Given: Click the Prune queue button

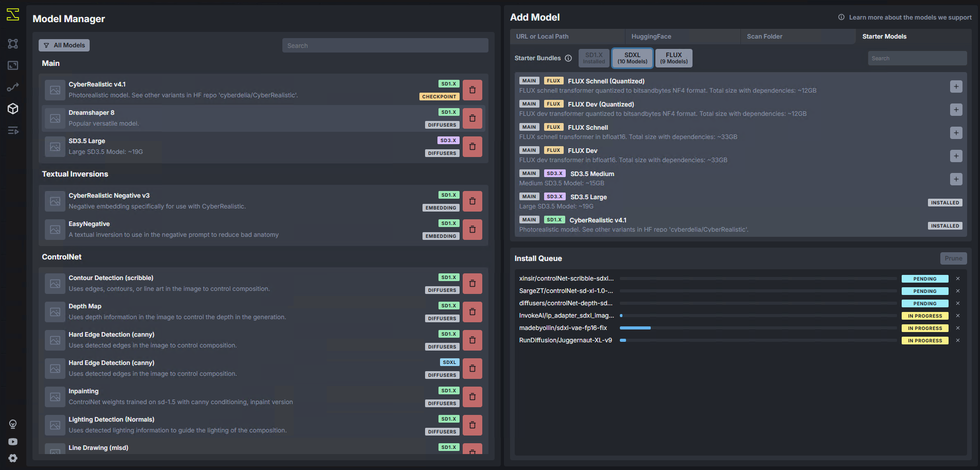Looking at the screenshot, I should click(953, 258).
